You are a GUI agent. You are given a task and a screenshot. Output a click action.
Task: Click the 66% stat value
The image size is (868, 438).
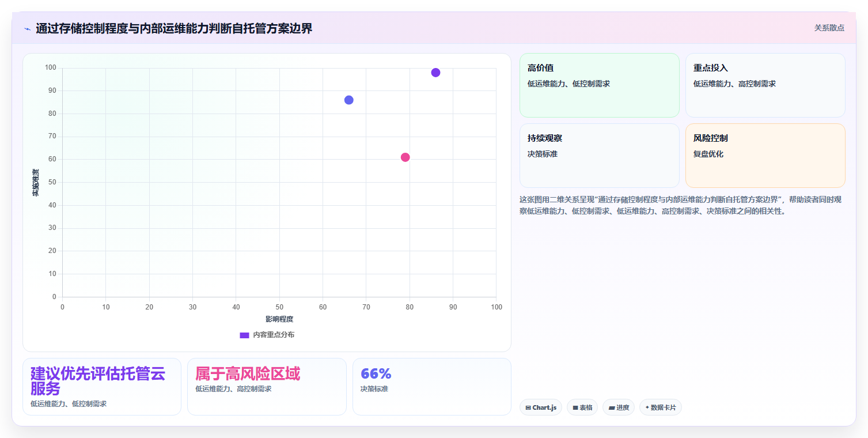click(376, 373)
